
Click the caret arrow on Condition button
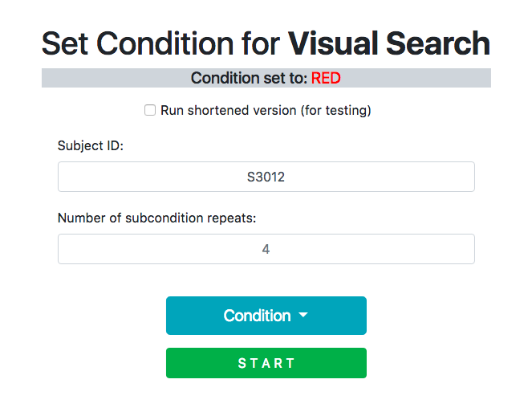coord(303,315)
